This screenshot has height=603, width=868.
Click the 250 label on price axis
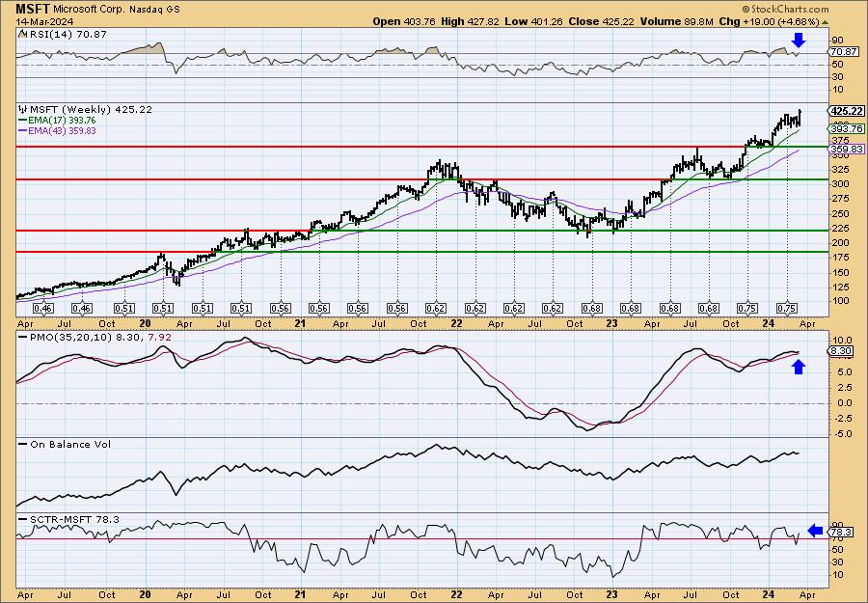(x=840, y=214)
